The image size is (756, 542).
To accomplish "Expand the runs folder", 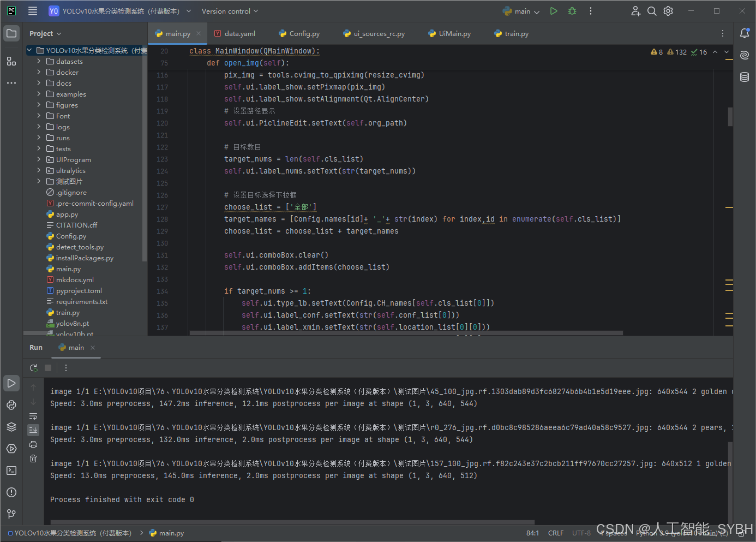I will pos(39,138).
